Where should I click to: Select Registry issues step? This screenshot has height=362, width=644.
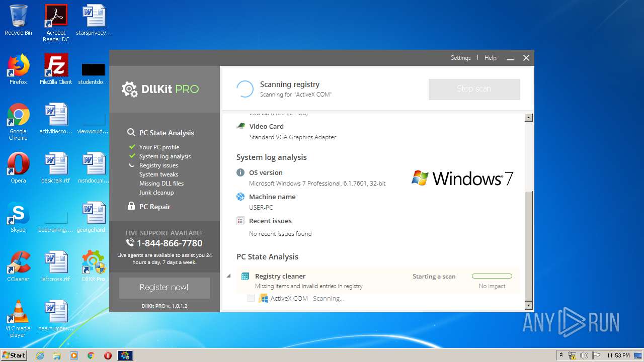click(x=158, y=165)
